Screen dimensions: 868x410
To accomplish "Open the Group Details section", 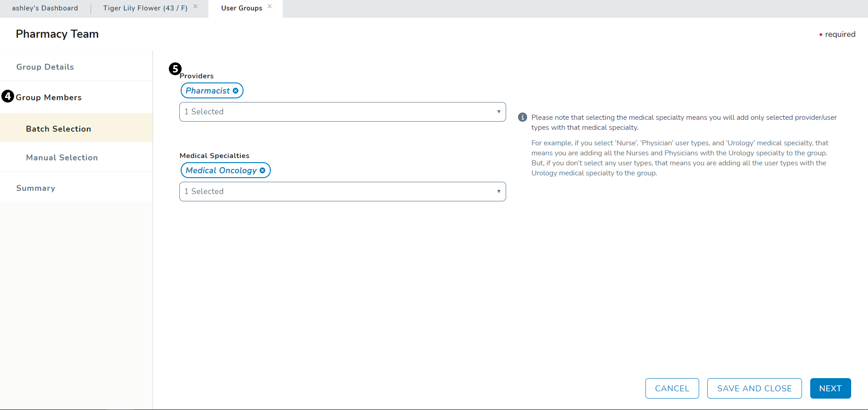I will coord(45,67).
